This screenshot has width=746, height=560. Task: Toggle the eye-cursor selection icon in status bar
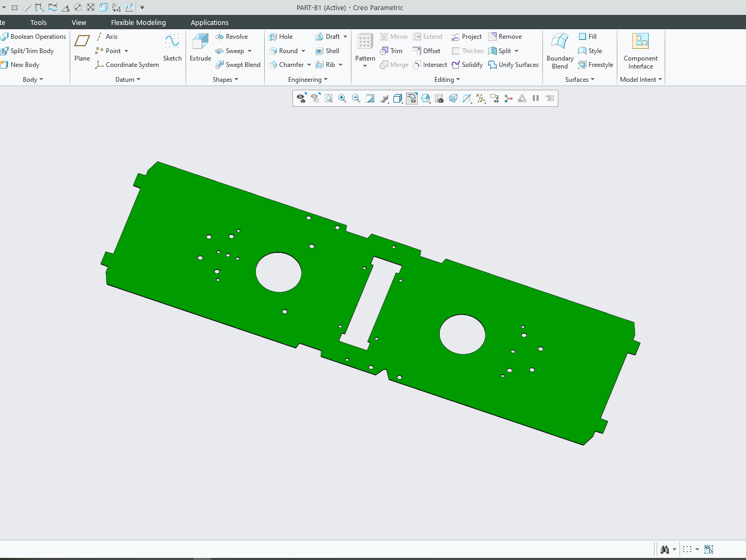pyautogui.click(x=709, y=549)
